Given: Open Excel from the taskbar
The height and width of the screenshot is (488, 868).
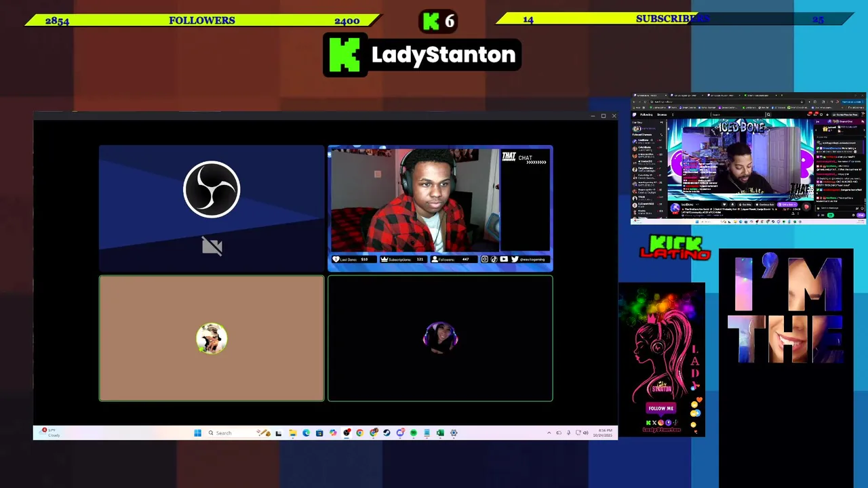Looking at the screenshot, I should 440,432.
